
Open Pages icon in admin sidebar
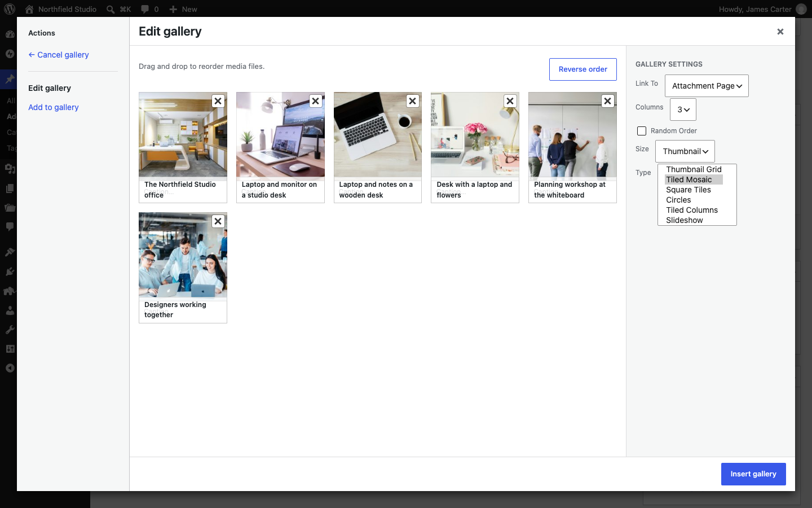pos(10,189)
